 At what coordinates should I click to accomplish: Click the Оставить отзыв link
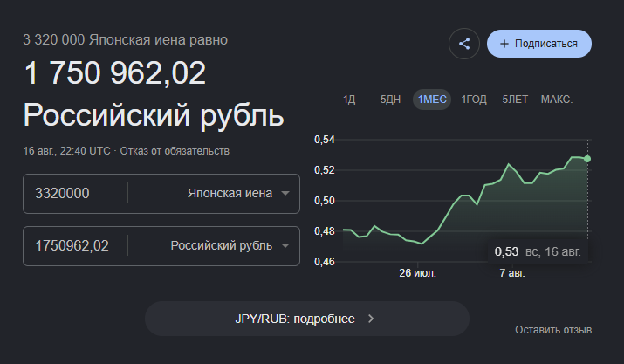(x=553, y=330)
